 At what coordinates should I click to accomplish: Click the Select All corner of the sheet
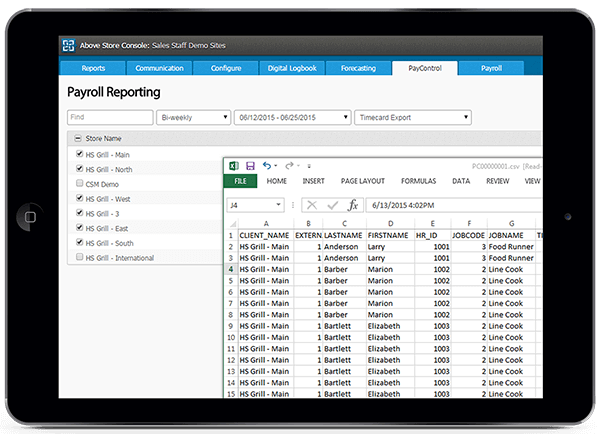pos(232,224)
